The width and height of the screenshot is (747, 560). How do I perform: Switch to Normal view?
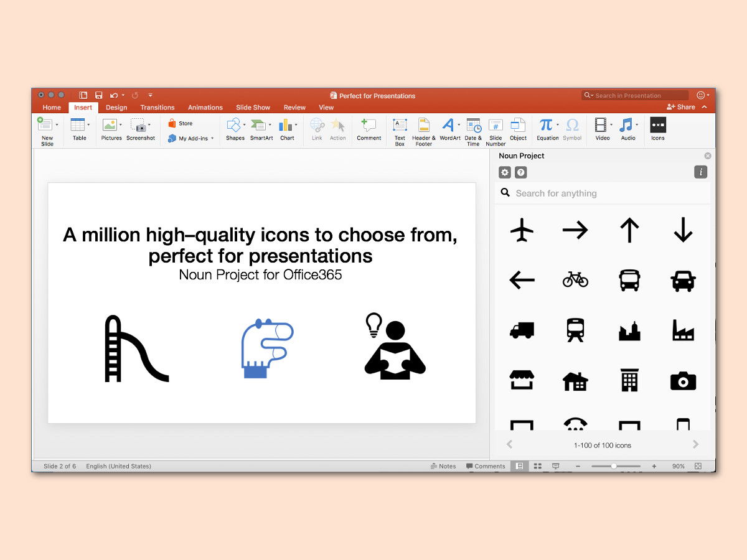519,466
